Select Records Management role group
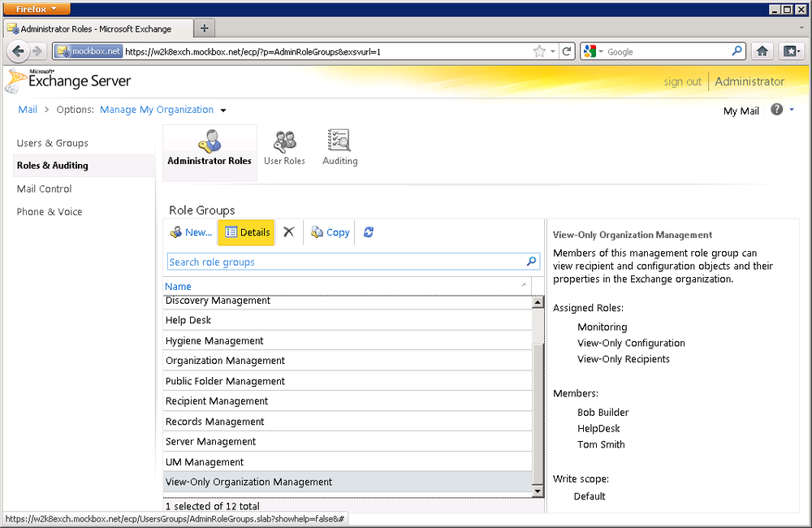 348,422
